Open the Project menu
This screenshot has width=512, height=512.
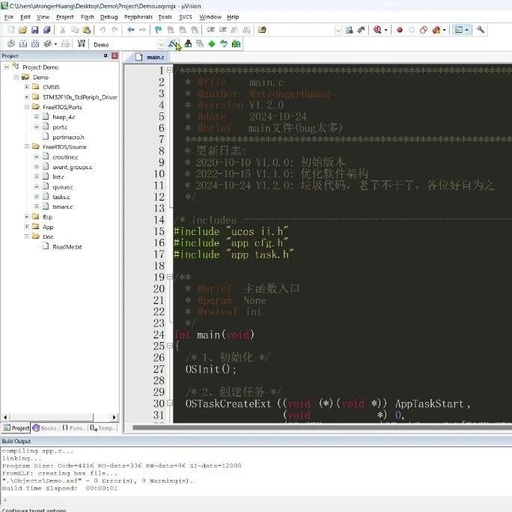[x=65, y=17]
